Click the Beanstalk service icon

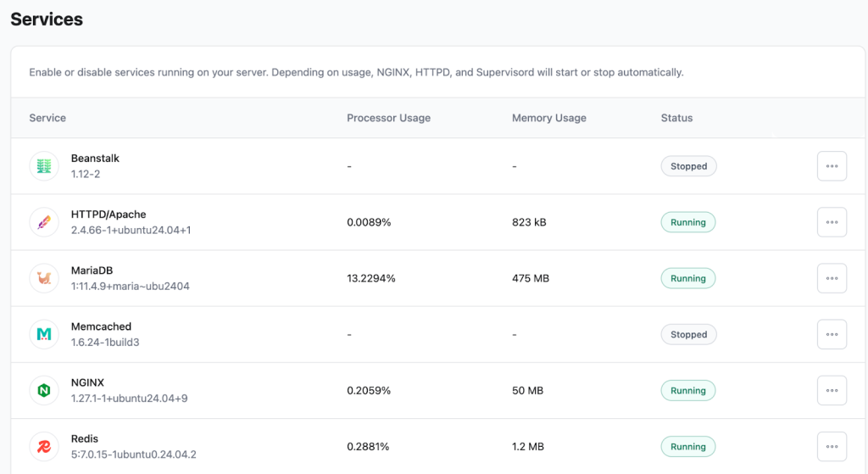click(44, 166)
